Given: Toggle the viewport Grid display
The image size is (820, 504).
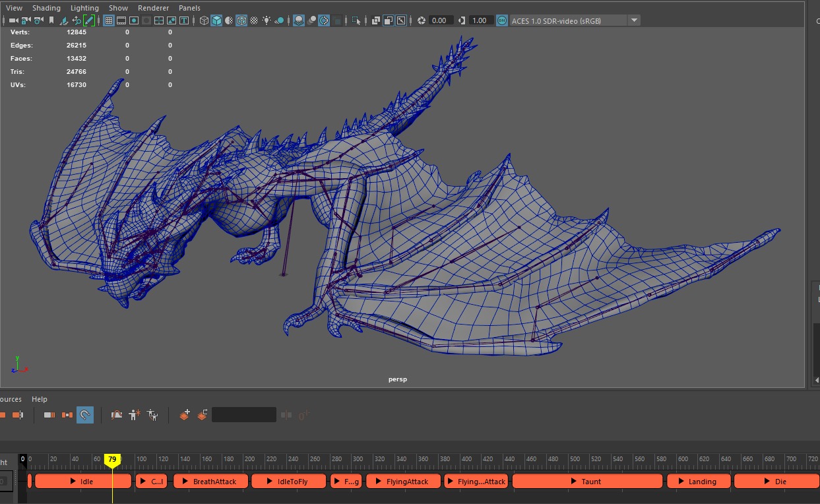Looking at the screenshot, I should (x=109, y=20).
